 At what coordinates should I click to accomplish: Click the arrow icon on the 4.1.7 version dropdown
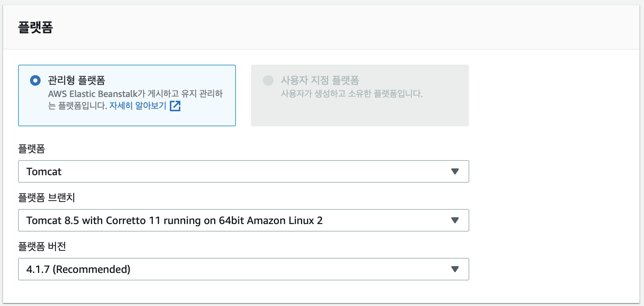pyautogui.click(x=455, y=269)
